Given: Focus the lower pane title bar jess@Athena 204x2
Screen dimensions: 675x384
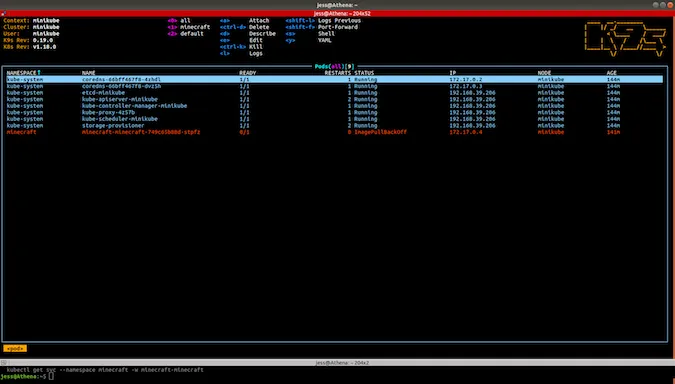Looking at the screenshot, I should coord(338,363).
